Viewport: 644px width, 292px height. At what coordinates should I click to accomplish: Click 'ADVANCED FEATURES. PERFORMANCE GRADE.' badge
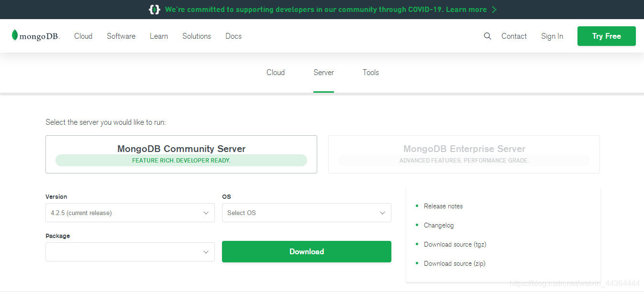click(x=464, y=160)
